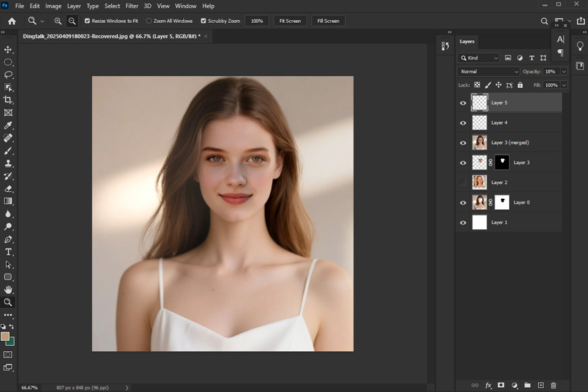
Task: Select the Blur tool
Action: pos(8,214)
